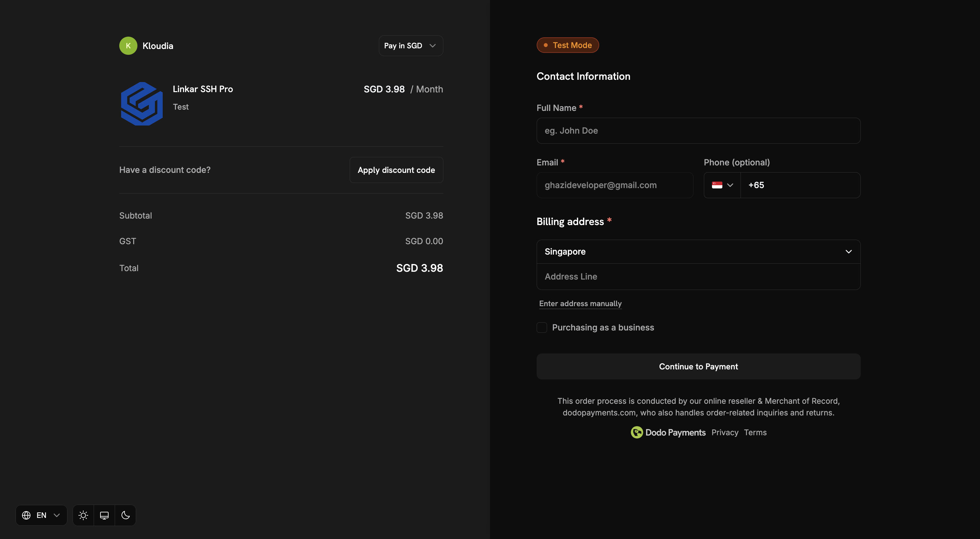This screenshot has width=980, height=539.
Task: Open the Privacy link
Action: pos(725,432)
